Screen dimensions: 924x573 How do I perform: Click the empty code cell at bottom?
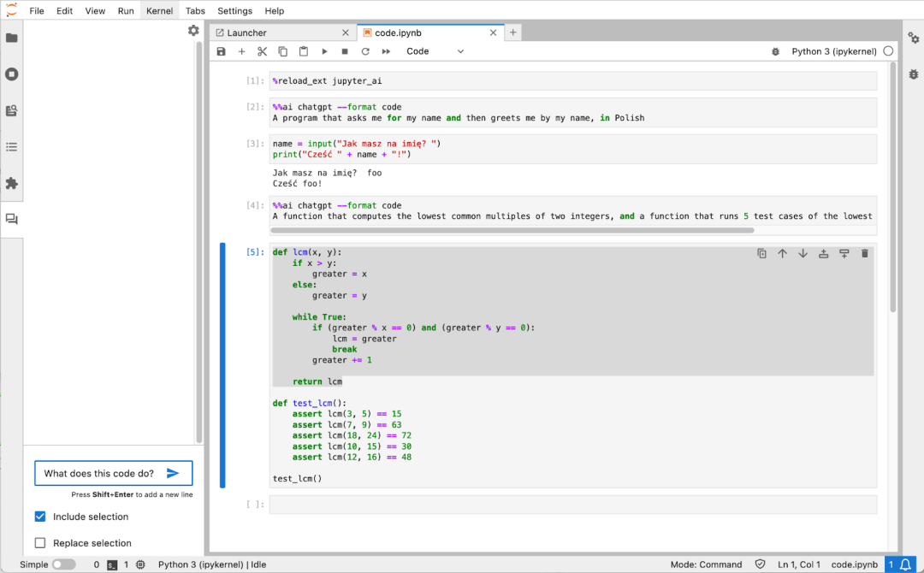tap(572, 505)
